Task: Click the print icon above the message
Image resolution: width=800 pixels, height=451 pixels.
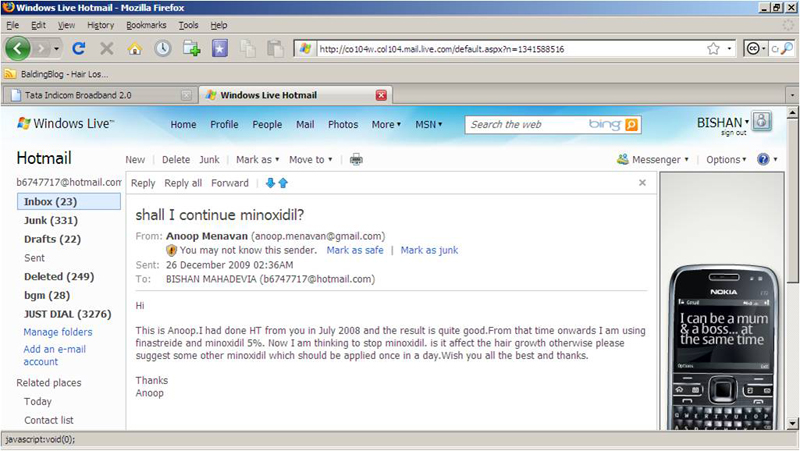Action: (356, 160)
